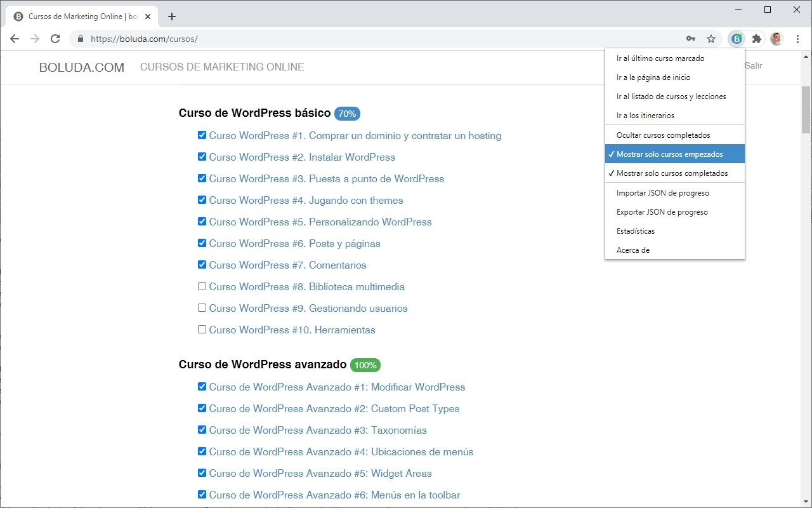Choose 'Ocultar cursos completados' option

click(675, 135)
